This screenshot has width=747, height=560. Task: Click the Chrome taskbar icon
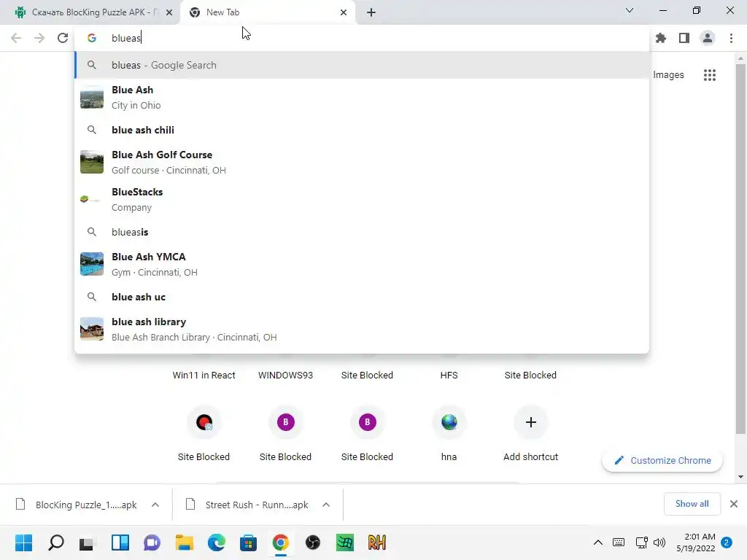(x=281, y=542)
